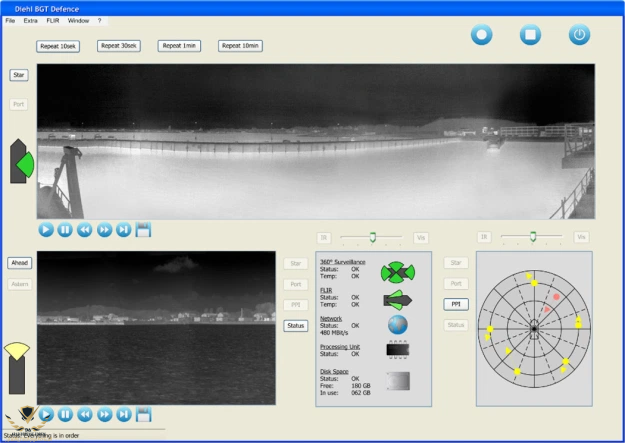This screenshot has height=443, width=625.
Task: Click Repeat 10sek button
Action: 58,46
